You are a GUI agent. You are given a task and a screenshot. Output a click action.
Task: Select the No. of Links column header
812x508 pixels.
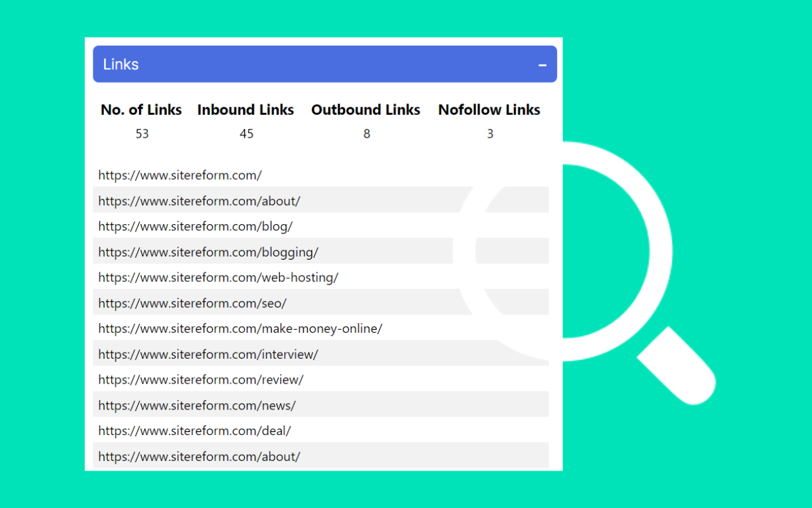point(141,109)
